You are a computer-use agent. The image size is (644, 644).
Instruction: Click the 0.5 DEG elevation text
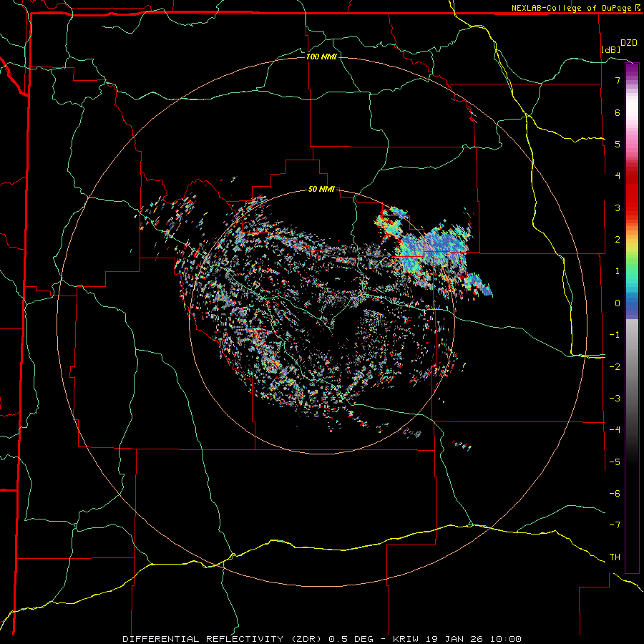pyautogui.click(x=351, y=639)
